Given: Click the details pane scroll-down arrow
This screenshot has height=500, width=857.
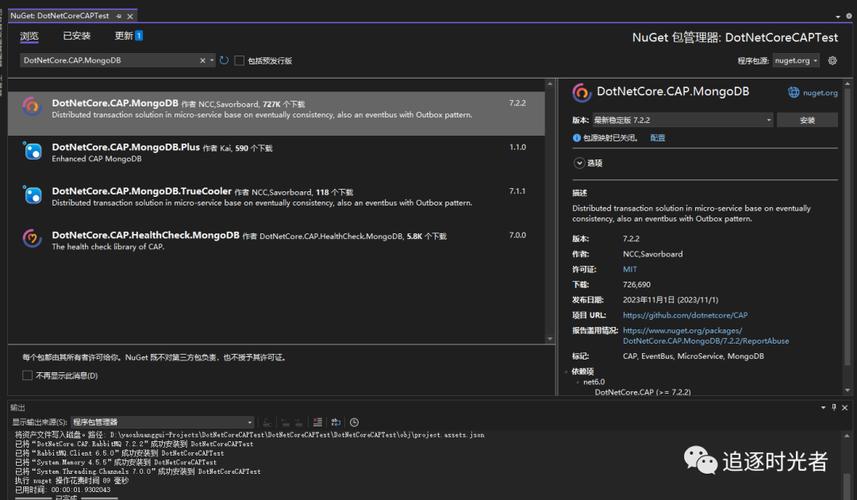Looking at the screenshot, I should pyautogui.click(x=848, y=390).
